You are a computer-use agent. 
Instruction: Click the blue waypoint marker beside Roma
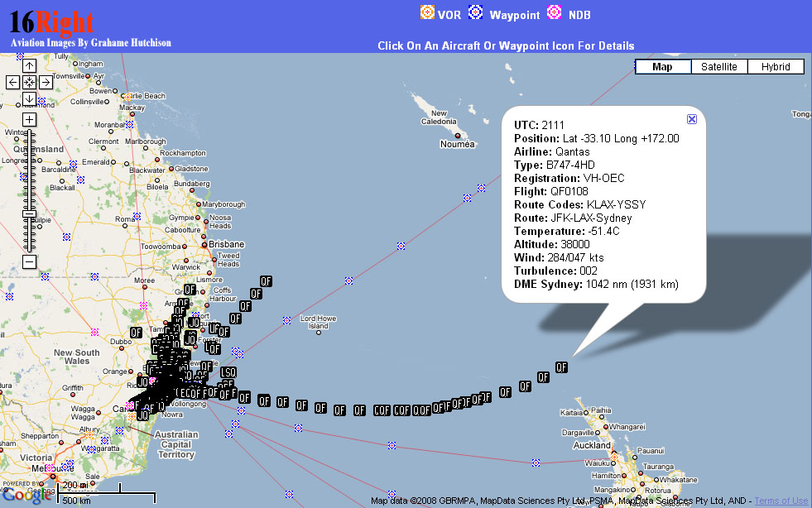137,216
